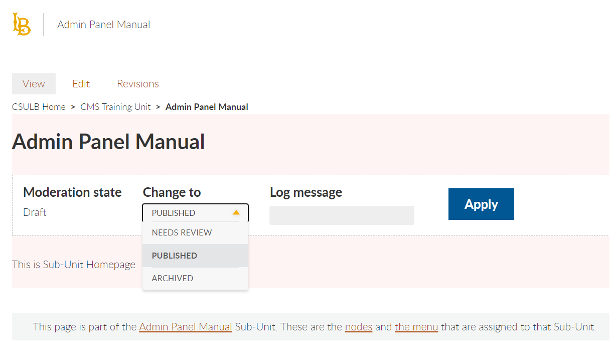Screen dimensions: 610x360
Task: Click the Log message label
Action: click(x=306, y=192)
